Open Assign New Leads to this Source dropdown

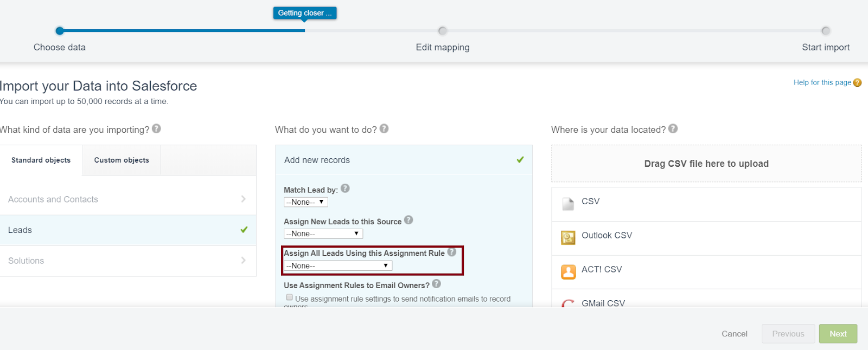[323, 234]
